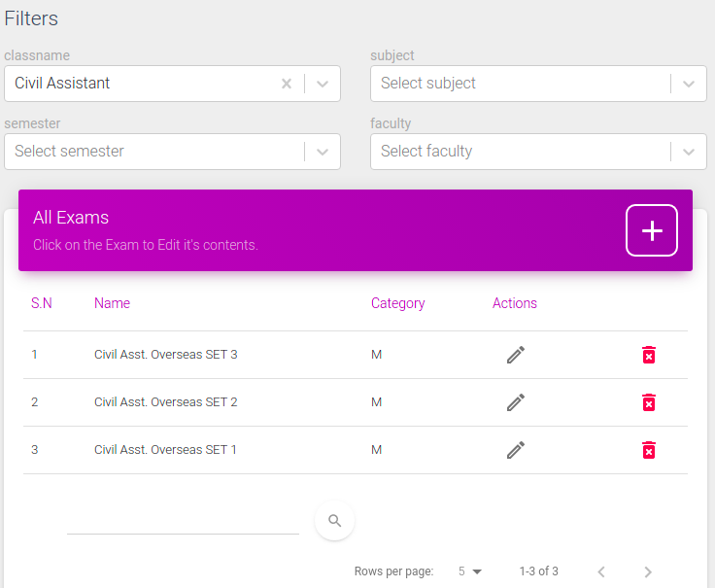This screenshot has height=588, width=715.
Task: Focus the exam search input field
Action: click(183, 522)
